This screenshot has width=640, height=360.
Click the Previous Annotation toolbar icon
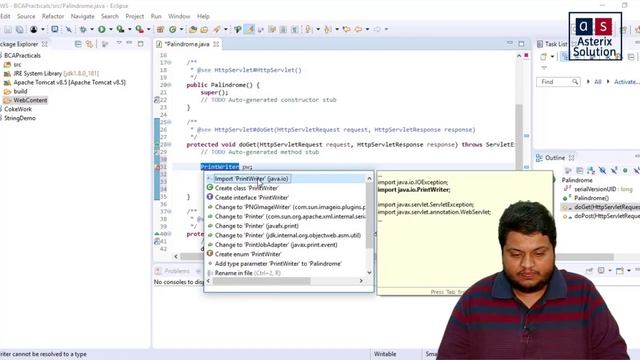click(x=327, y=29)
